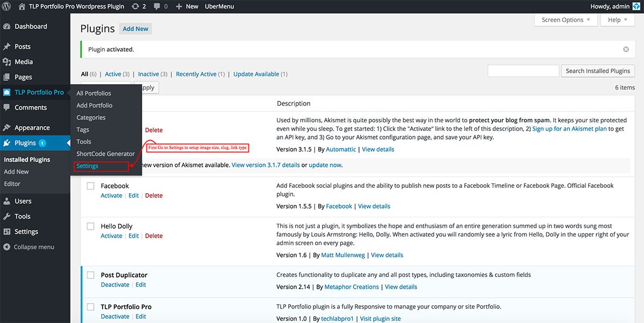Tick the TLP Portfolio Pro plugin checkbox

[91, 307]
